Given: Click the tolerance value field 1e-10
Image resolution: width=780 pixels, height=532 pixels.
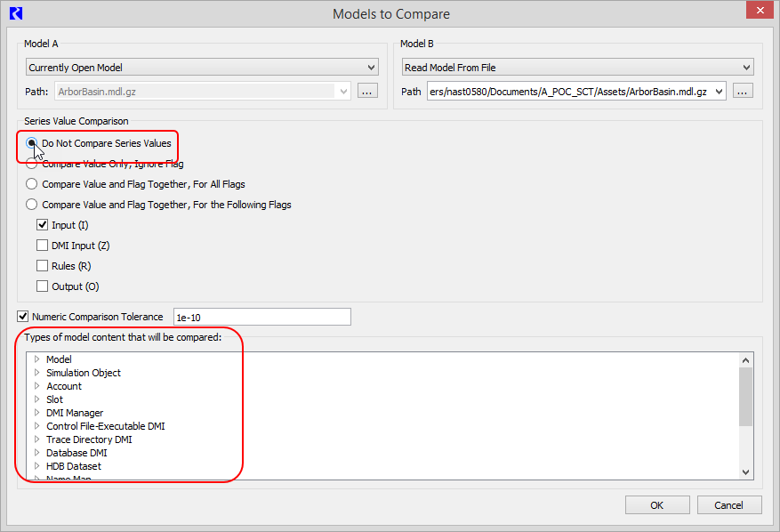Looking at the screenshot, I should (x=261, y=317).
